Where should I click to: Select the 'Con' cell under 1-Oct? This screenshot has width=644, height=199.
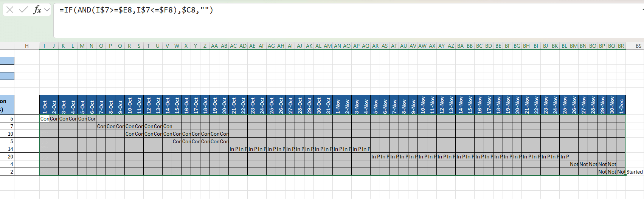click(44, 119)
